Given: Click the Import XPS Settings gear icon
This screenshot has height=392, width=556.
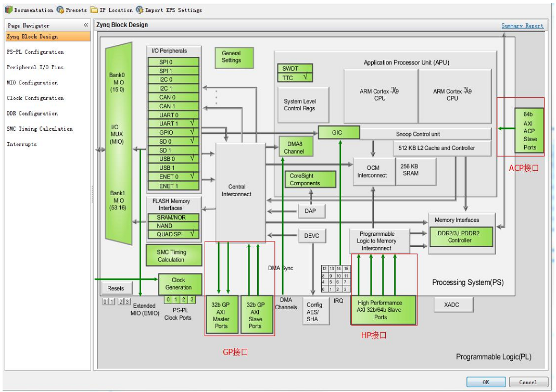Looking at the screenshot, I should tap(140, 10).
